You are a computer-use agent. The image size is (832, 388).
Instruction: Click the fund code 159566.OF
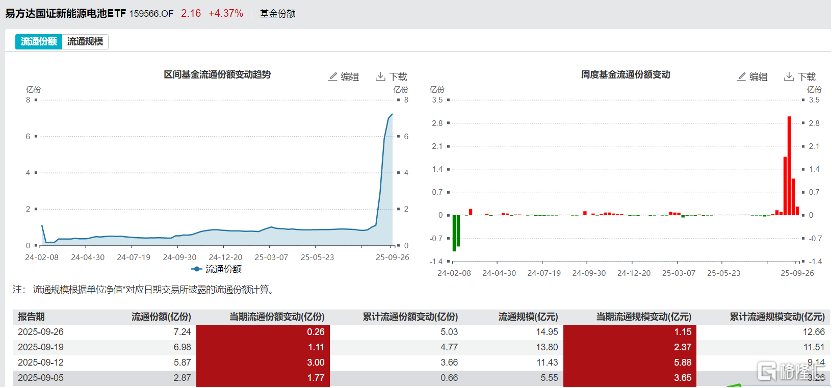(x=151, y=14)
